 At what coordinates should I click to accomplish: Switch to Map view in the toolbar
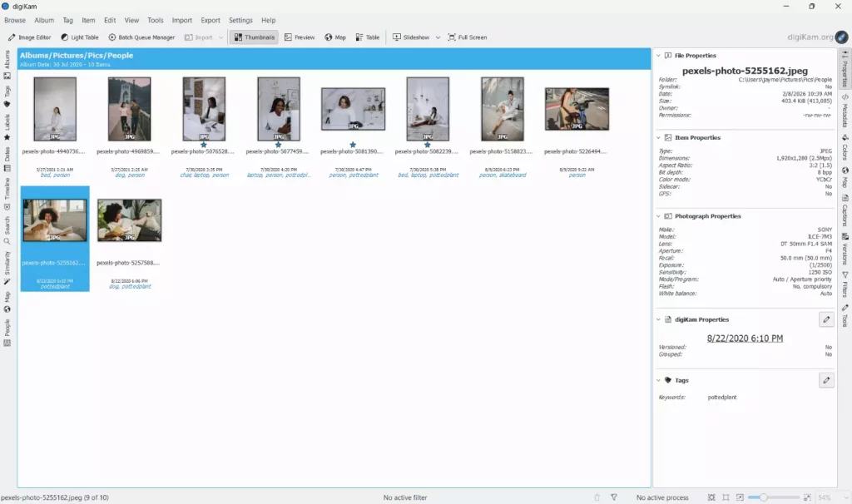click(x=334, y=37)
